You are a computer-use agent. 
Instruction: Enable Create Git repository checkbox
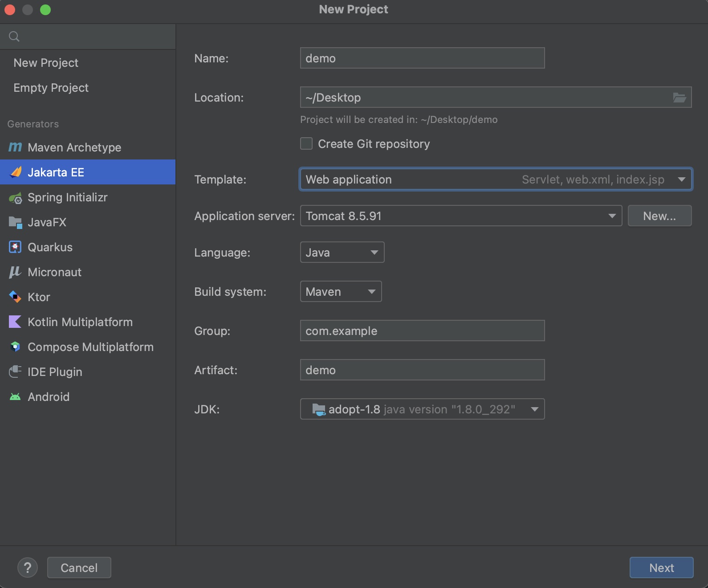click(306, 143)
